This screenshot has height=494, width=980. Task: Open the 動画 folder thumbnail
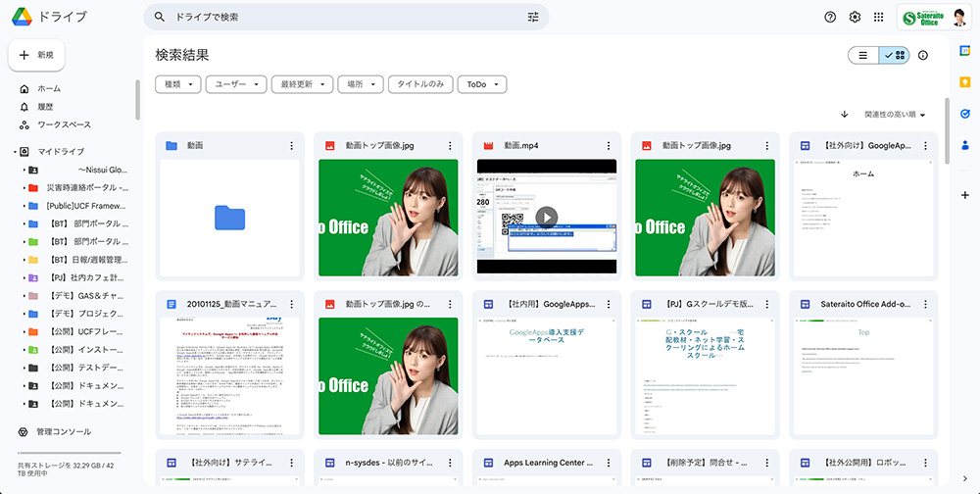(230, 217)
